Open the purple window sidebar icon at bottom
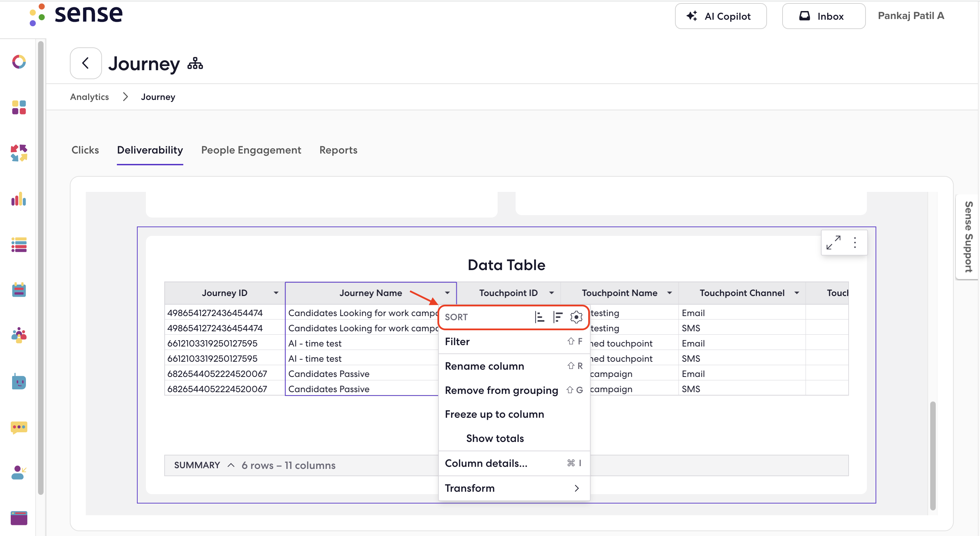Image resolution: width=980 pixels, height=536 pixels. coord(19,518)
